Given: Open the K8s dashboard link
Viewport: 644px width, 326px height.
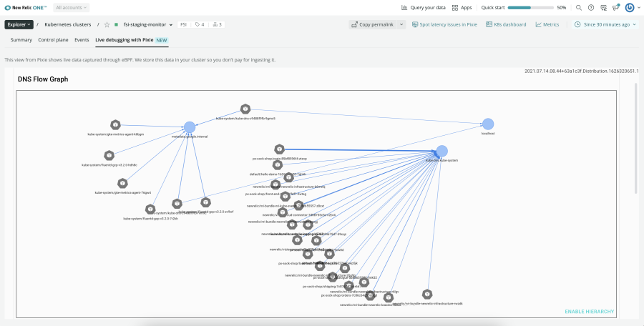Looking at the screenshot, I should click(506, 24).
